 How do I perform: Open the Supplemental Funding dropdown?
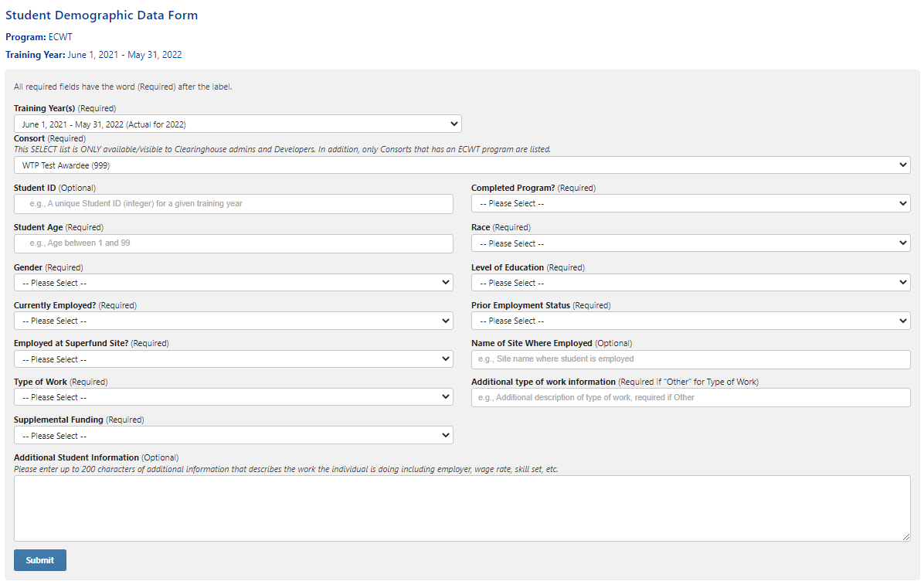(x=233, y=436)
